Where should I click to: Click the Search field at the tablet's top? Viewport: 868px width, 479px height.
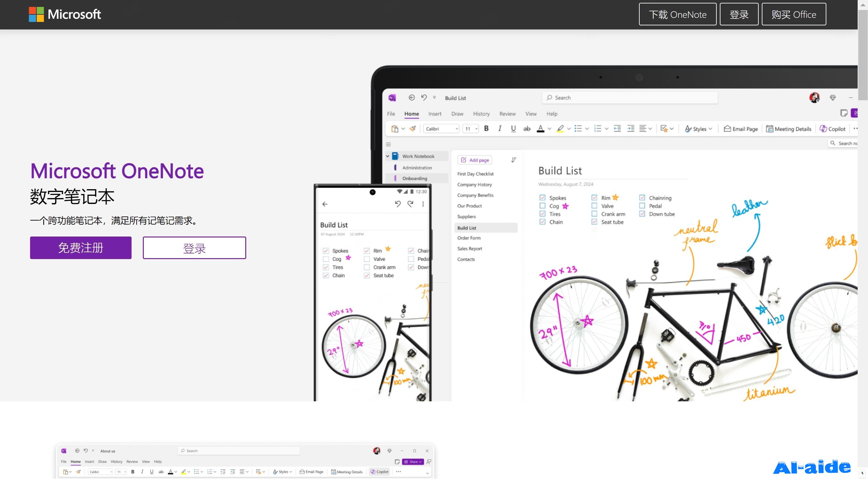(x=630, y=98)
